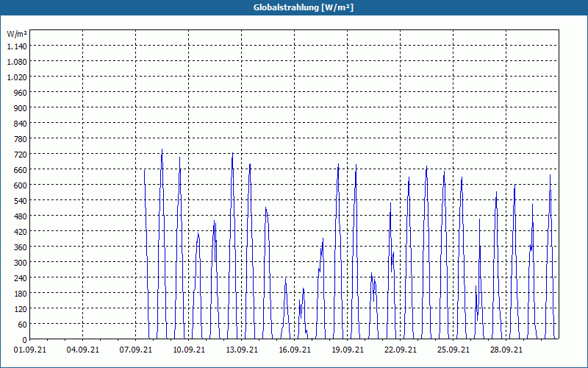Click the 13.09.21 date label

242,350
